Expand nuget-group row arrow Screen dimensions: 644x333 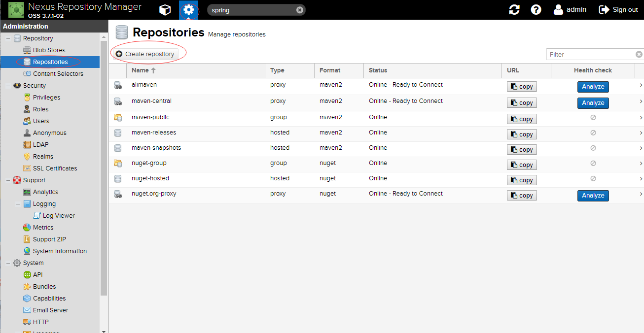pos(641,164)
